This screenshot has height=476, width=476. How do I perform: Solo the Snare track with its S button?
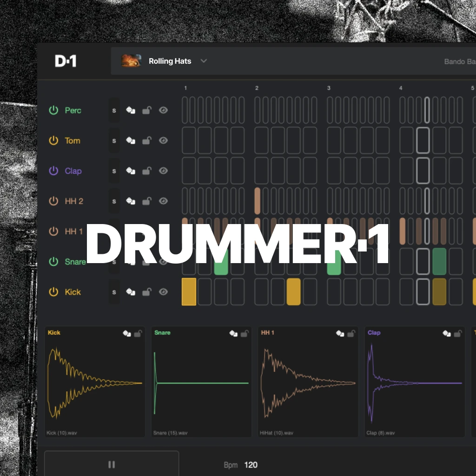click(114, 261)
